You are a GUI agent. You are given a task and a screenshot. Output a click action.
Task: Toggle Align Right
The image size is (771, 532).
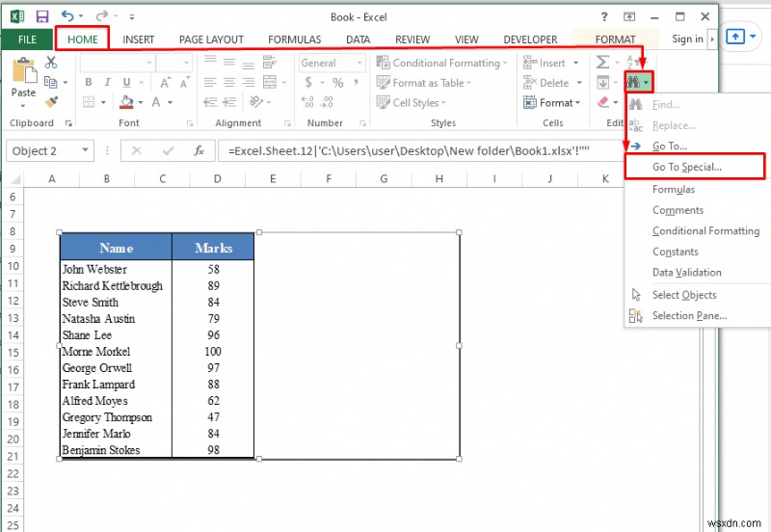point(249,82)
